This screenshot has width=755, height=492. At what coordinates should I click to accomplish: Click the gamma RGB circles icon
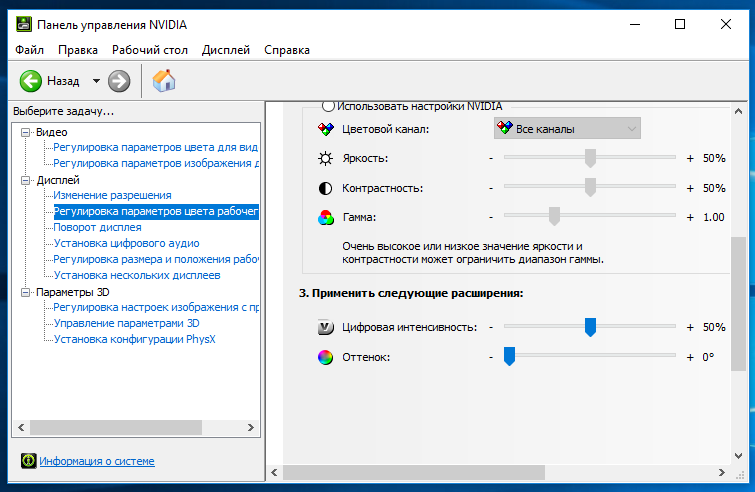[x=325, y=218]
